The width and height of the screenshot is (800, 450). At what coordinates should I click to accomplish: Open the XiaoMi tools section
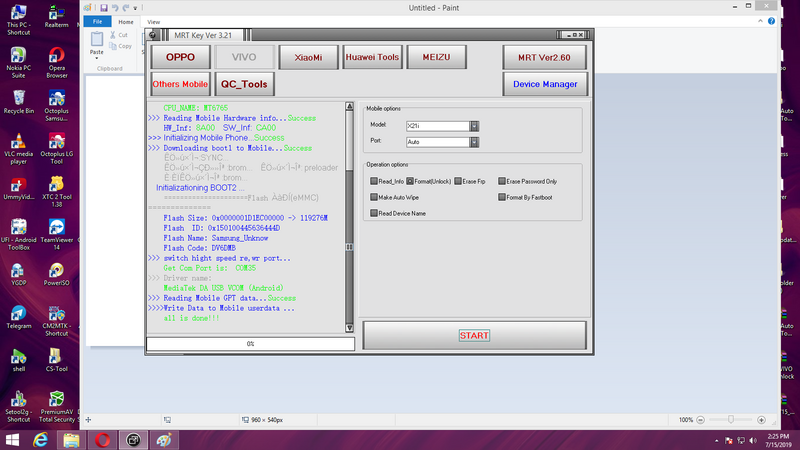tap(308, 57)
